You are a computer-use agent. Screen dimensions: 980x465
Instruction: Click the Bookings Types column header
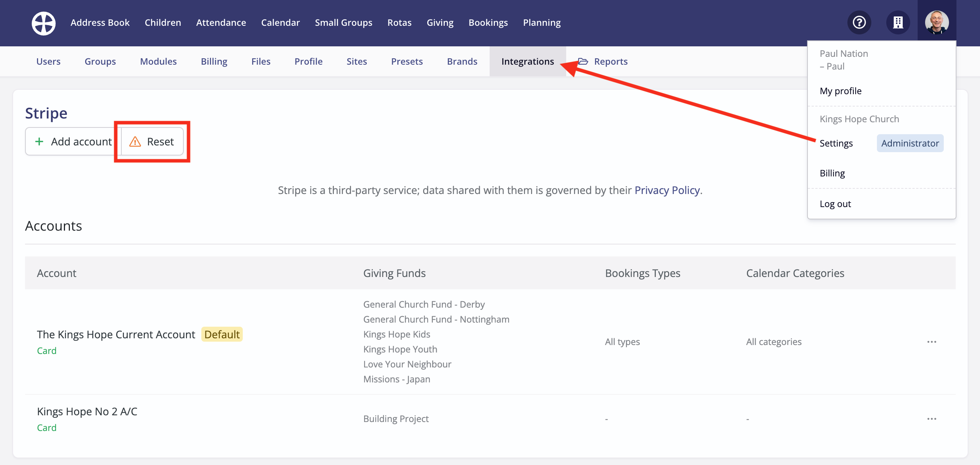click(x=642, y=273)
